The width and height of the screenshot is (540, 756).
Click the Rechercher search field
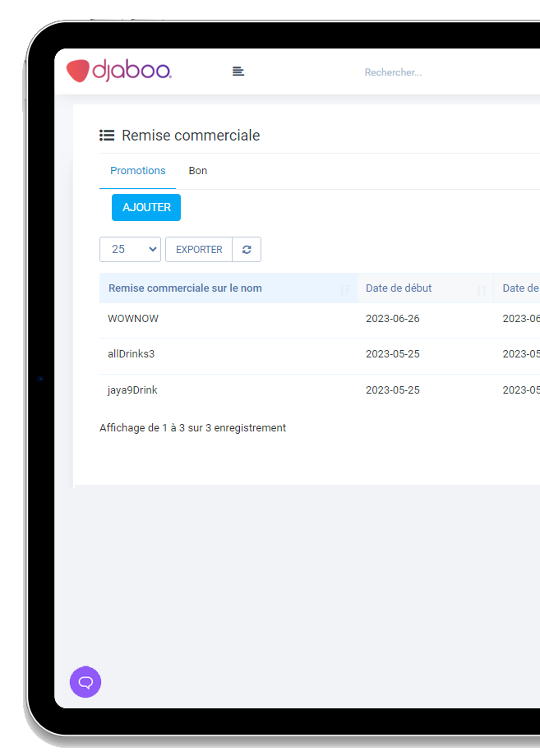tap(393, 72)
